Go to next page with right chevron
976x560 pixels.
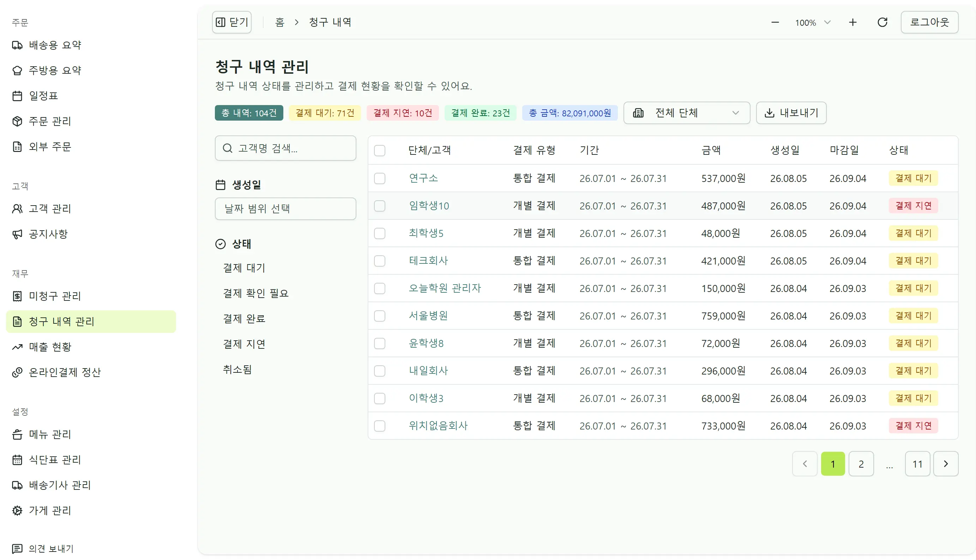click(946, 464)
